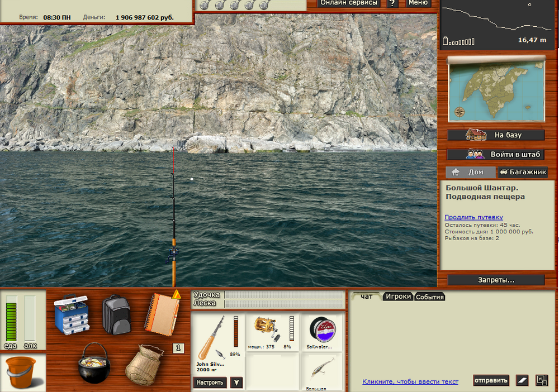Open the black backpack
559x392 pixels.
[x=116, y=315]
